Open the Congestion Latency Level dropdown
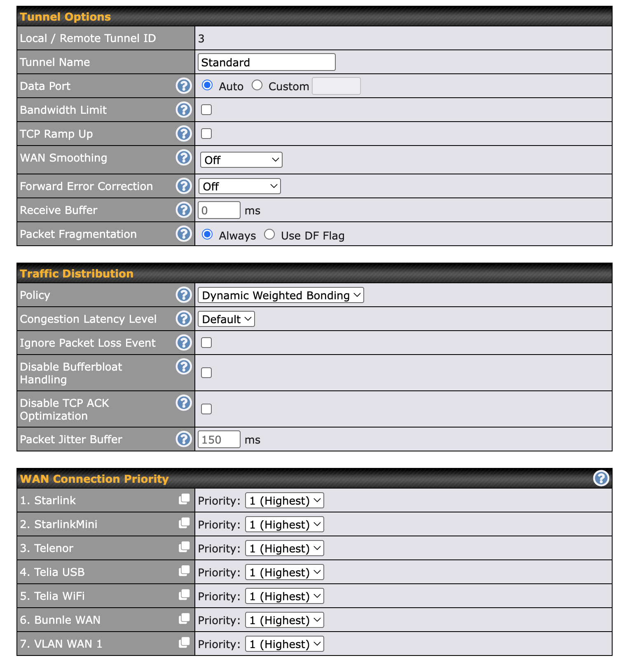Image resolution: width=627 pixels, height=672 pixels. [226, 319]
